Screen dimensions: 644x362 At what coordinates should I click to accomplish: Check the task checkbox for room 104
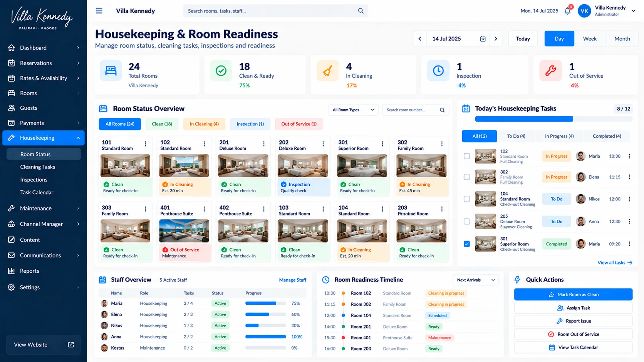tap(467, 199)
